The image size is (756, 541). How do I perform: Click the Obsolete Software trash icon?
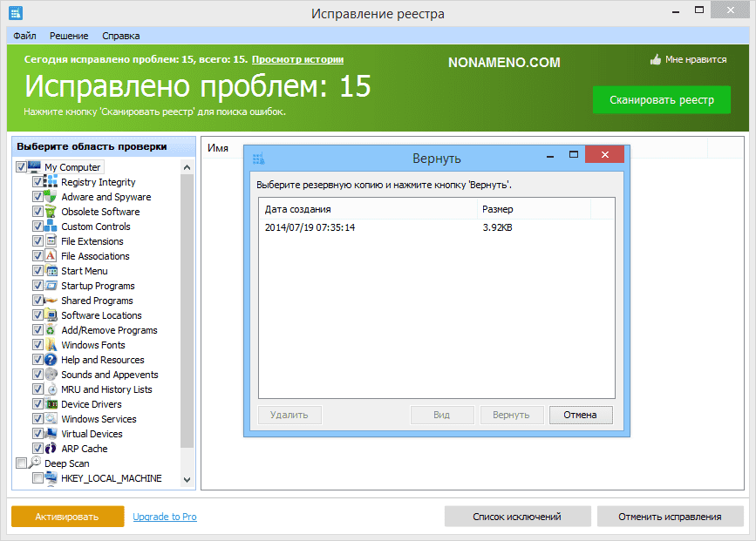(51, 212)
